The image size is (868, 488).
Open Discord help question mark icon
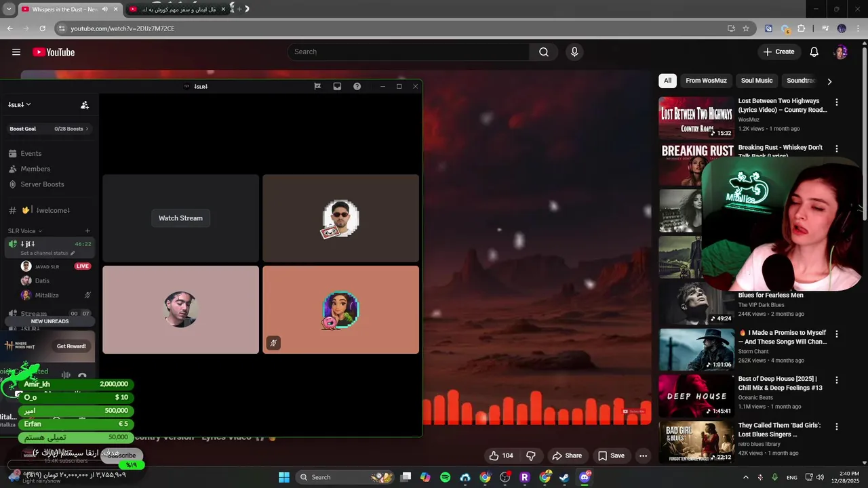tap(357, 86)
